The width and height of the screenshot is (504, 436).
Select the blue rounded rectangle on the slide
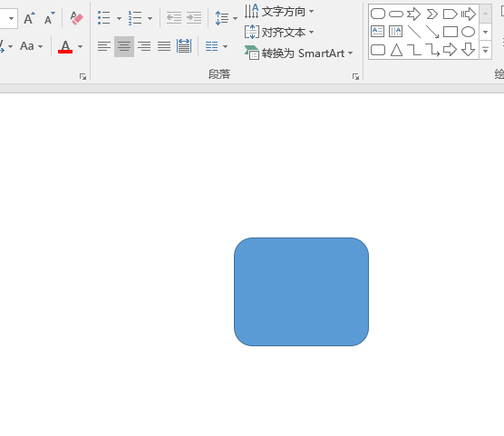pyautogui.click(x=302, y=292)
